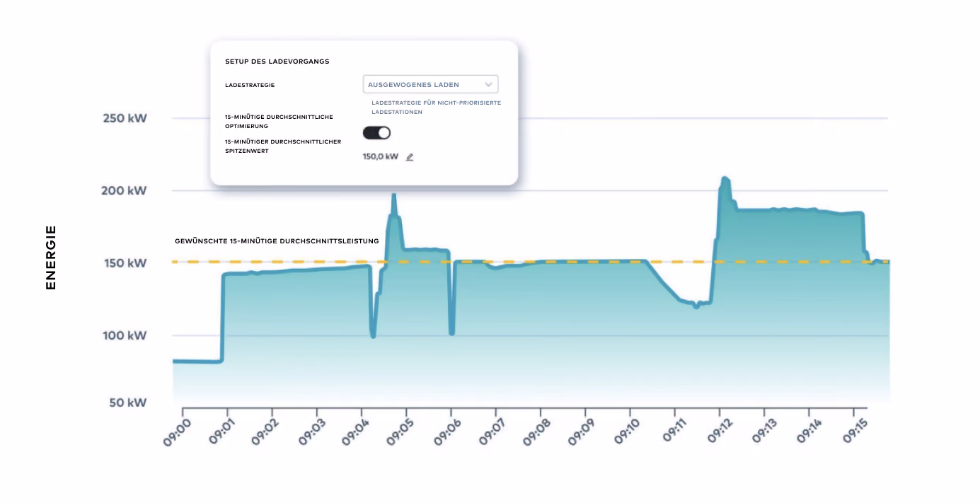Click the Ladestrategie label
The width and height of the screenshot is (980, 503).
(250, 85)
